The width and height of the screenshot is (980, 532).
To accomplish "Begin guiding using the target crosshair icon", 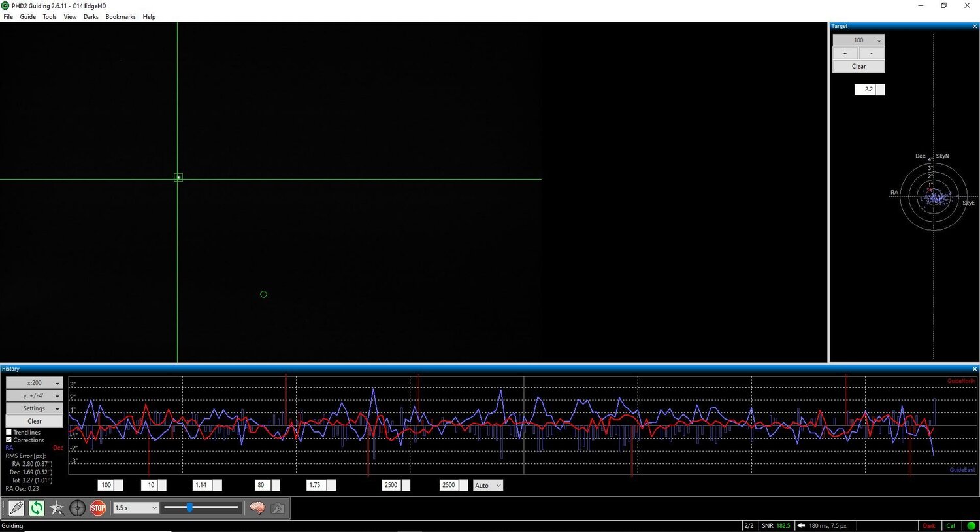I will tap(78, 508).
